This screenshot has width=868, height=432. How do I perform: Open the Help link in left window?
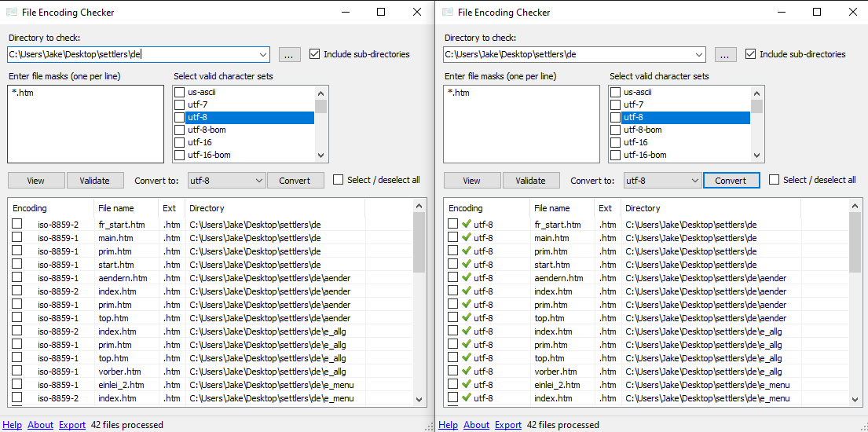tap(13, 425)
